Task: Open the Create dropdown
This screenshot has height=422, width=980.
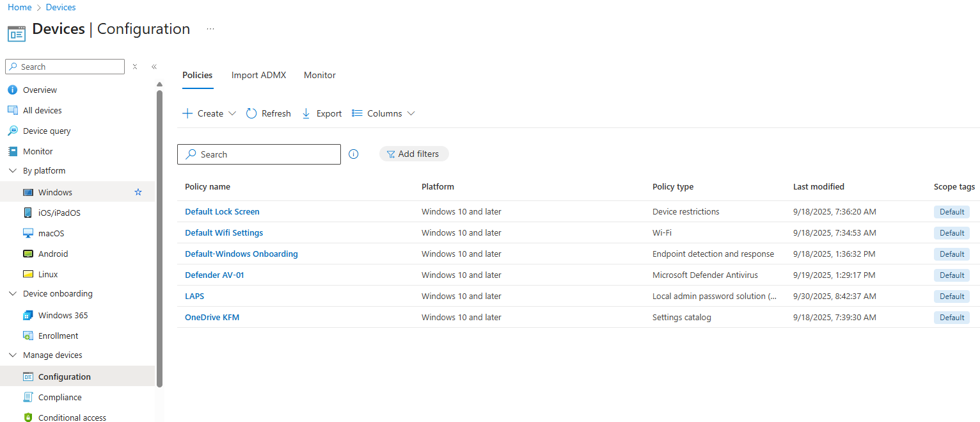Action: 209,113
